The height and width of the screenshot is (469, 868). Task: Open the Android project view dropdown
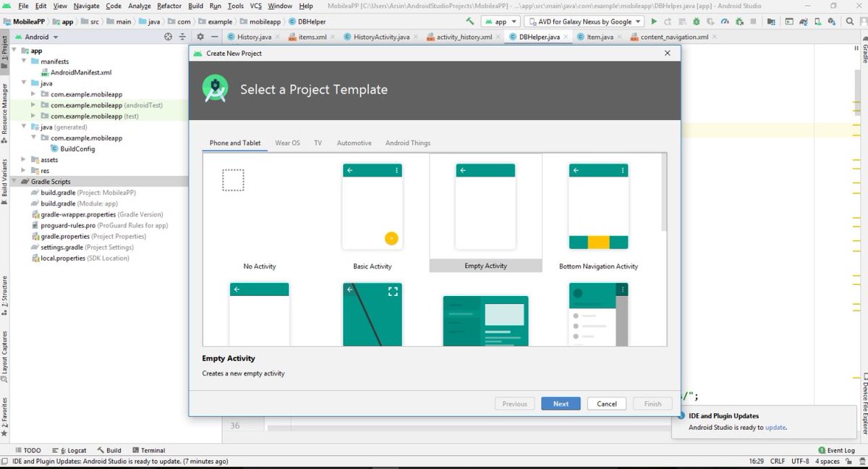tap(36, 37)
